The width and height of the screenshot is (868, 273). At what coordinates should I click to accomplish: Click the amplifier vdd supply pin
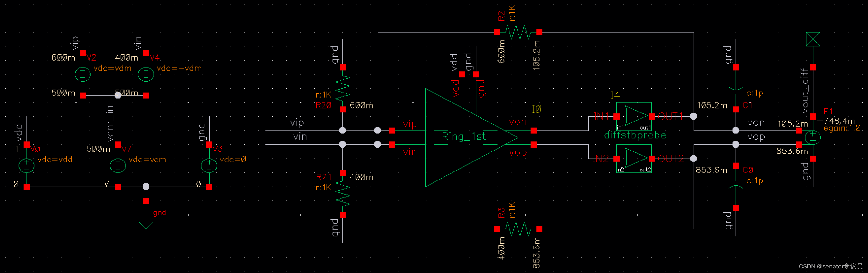pos(462,74)
